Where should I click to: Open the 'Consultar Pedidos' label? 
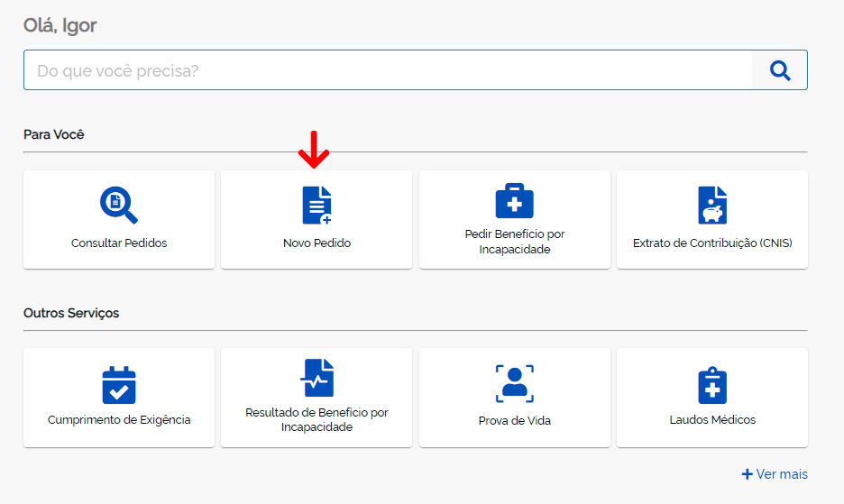(x=119, y=243)
